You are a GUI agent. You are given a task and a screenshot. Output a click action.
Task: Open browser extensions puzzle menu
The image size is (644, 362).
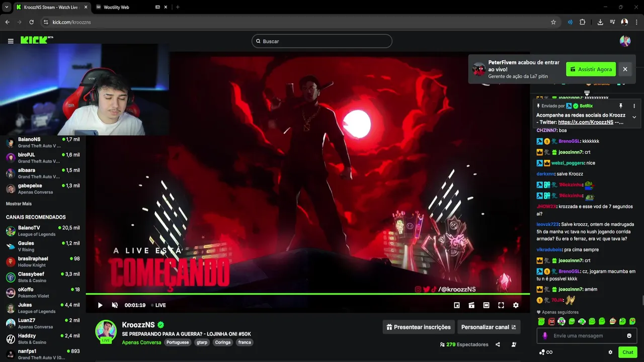583,22
